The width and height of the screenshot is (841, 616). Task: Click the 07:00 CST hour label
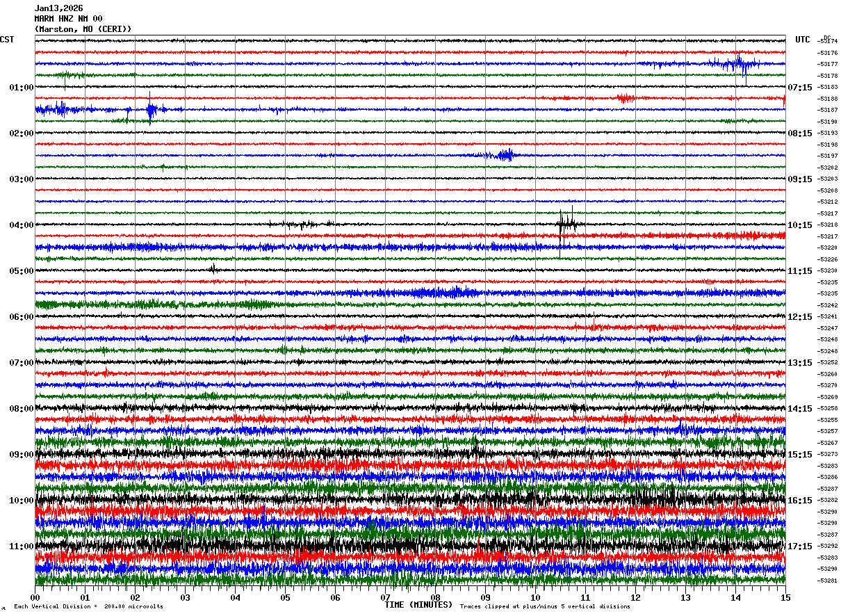(x=22, y=363)
